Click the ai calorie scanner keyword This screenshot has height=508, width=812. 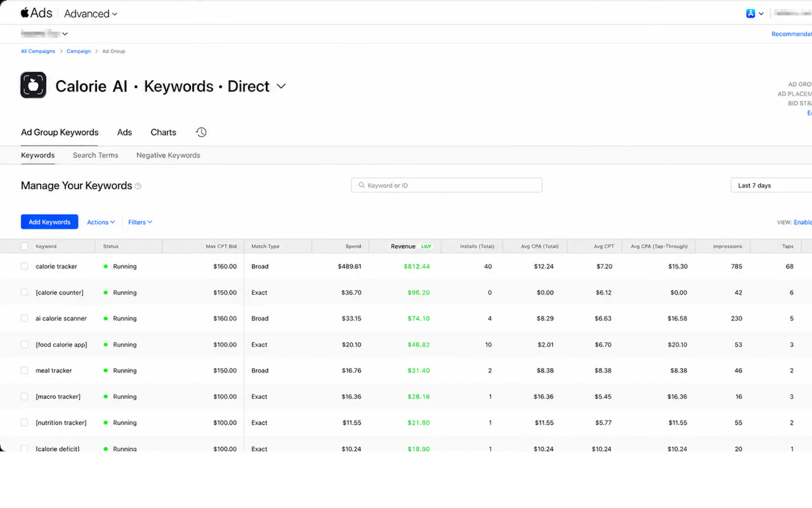tap(61, 319)
